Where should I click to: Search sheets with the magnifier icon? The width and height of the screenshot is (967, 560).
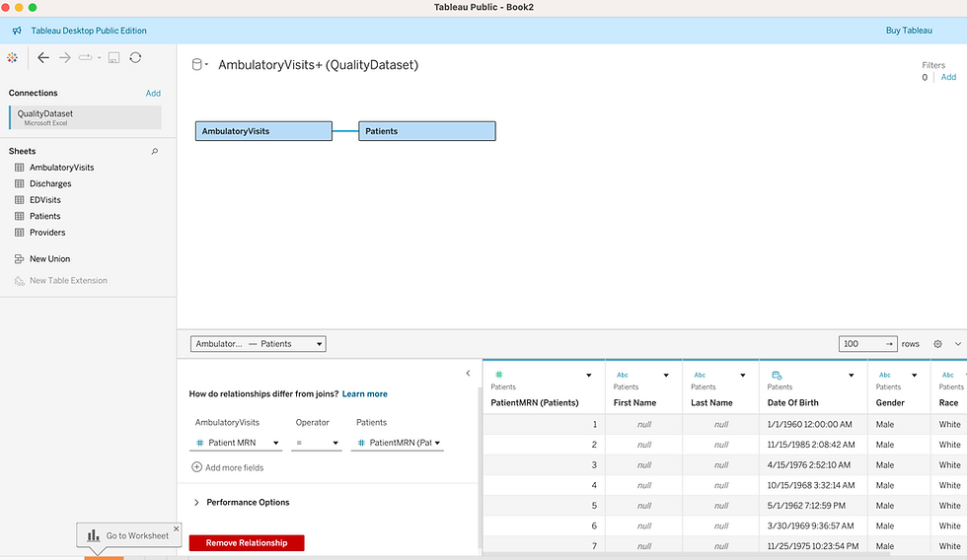coord(155,151)
